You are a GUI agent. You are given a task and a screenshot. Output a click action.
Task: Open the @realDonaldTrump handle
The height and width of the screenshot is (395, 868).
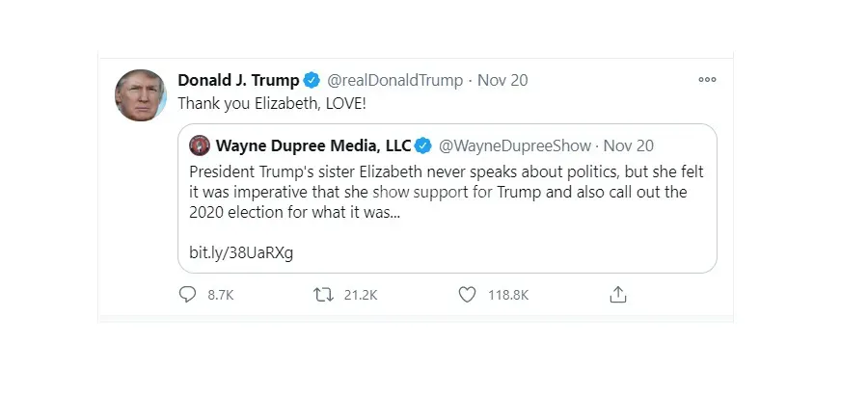(394, 80)
